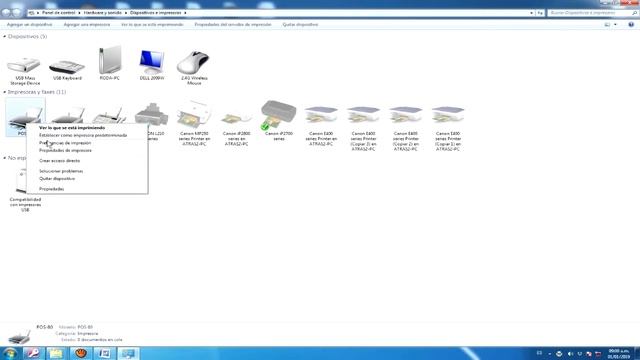Screen dimensions: 640x360
Task: Click the taskbar clock and date
Action: [x=619, y=353]
